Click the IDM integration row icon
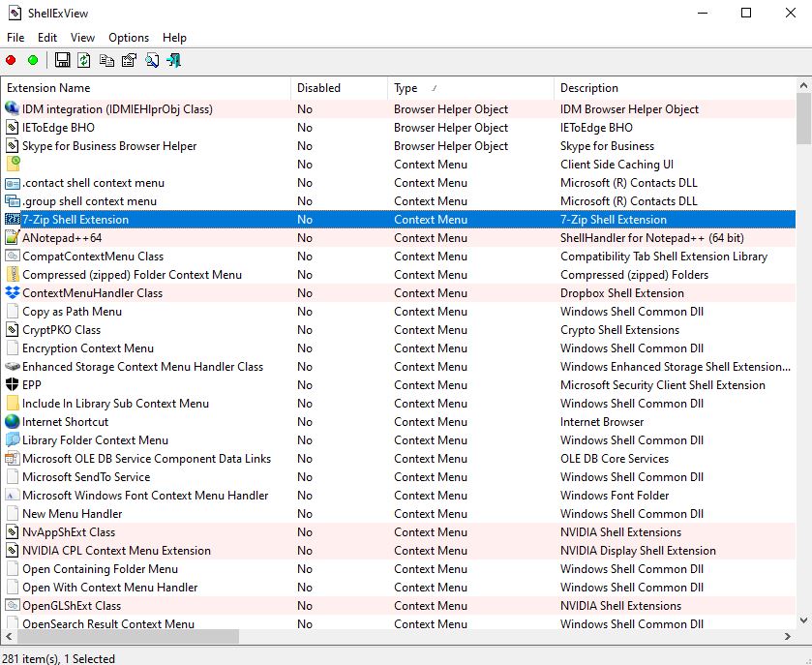The height and width of the screenshot is (665, 812). (x=12, y=108)
